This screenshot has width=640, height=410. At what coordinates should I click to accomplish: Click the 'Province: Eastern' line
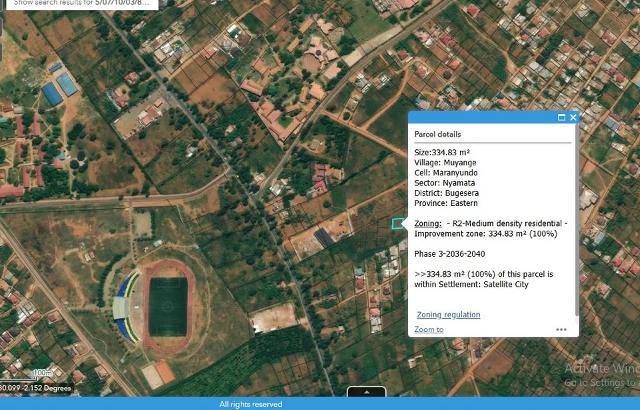point(446,203)
